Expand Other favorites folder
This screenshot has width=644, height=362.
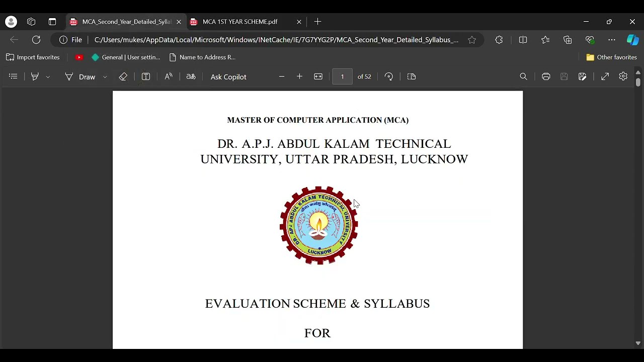[612, 57]
